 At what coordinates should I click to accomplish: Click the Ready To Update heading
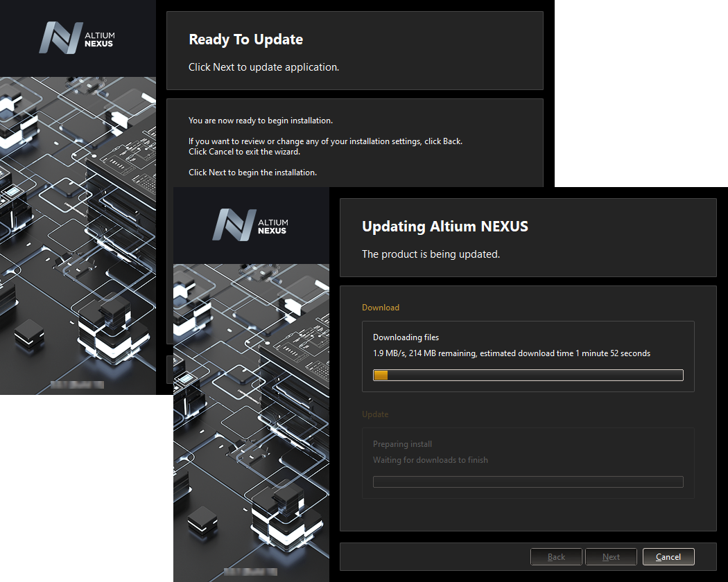245,39
